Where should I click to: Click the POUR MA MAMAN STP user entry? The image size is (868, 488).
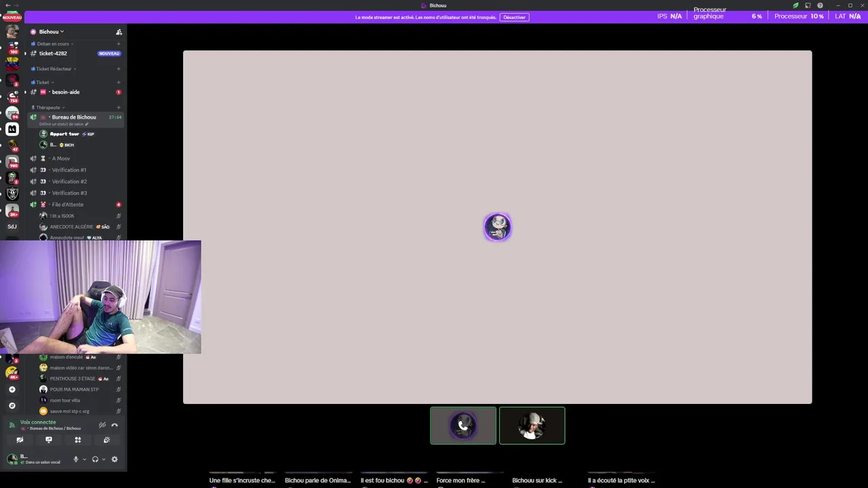(x=80, y=390)
